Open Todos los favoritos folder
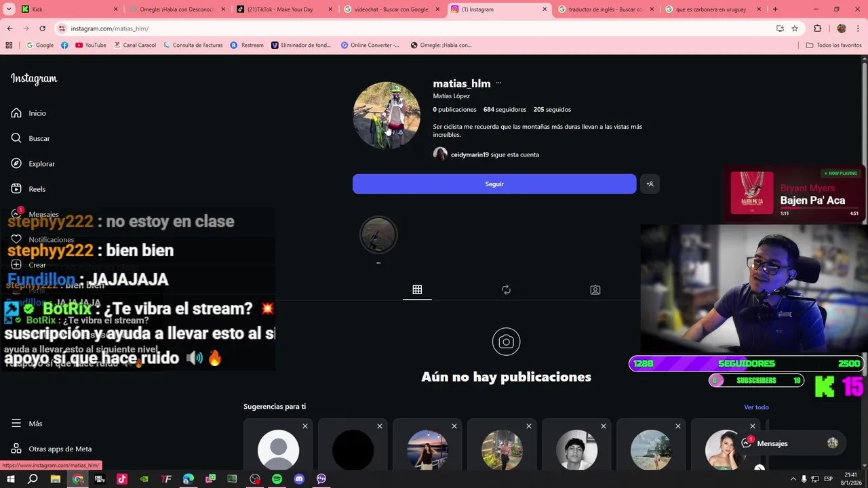 pyautogui.click(x=833, y=45)
